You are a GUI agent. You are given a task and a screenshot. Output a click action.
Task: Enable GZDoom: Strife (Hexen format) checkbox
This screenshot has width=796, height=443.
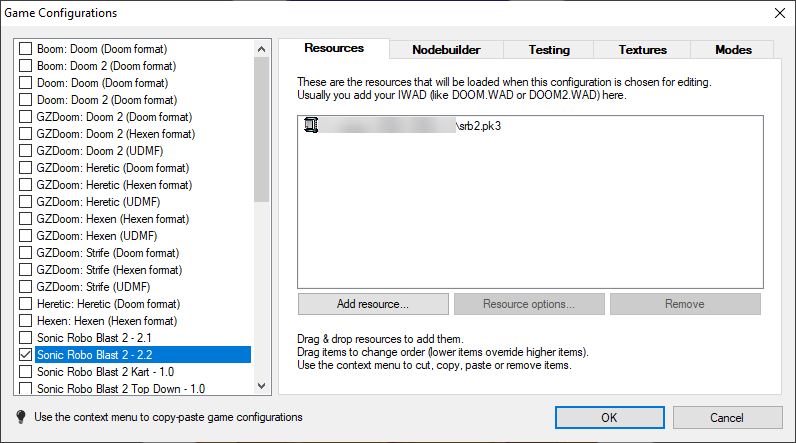(25, 269)
